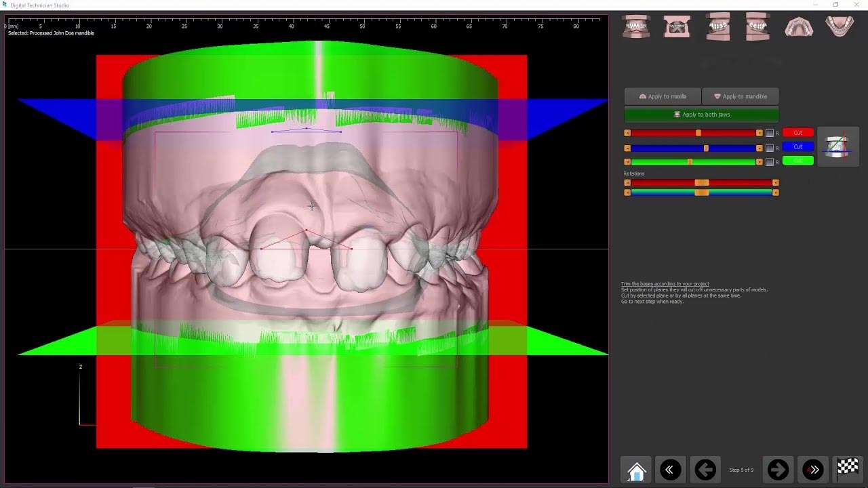Click Apply to both jaws

tap(701, 115)
